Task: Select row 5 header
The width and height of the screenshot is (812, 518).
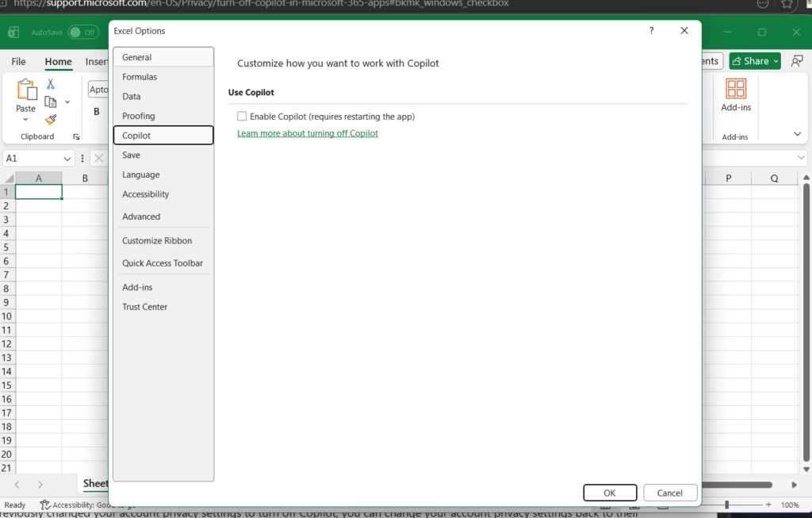Action: pos(6,247)
